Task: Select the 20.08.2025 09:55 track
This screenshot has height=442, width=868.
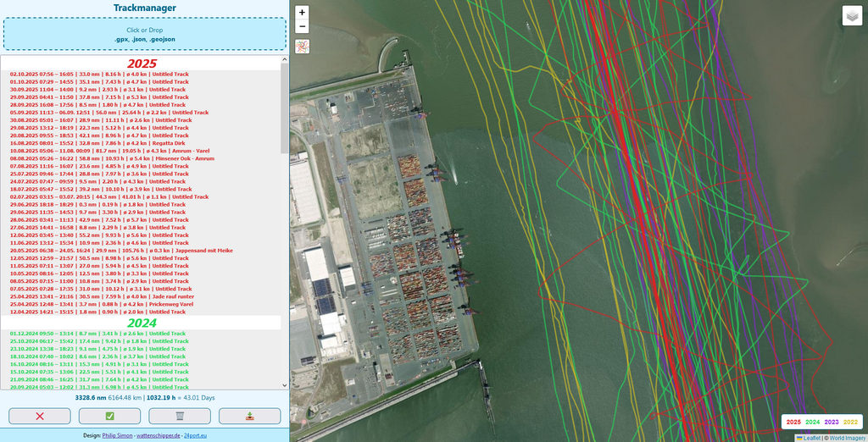Action: click(x=142, y=135)
